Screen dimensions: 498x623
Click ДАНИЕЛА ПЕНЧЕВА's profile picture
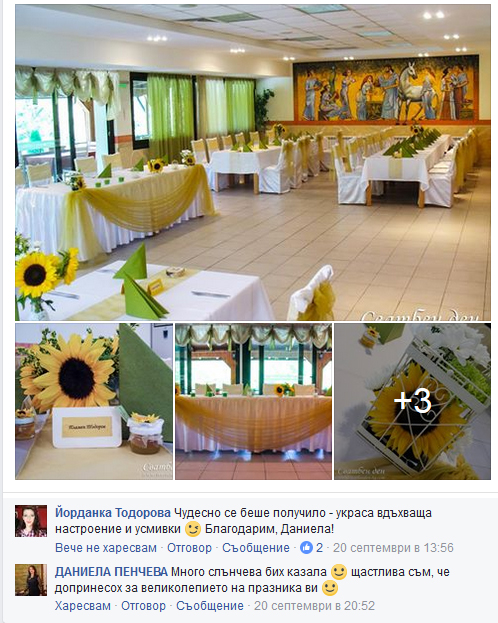point(31,580)
